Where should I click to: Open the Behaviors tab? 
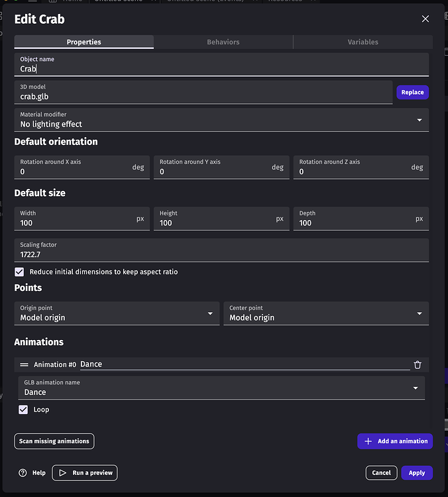(x=223, y=42)
